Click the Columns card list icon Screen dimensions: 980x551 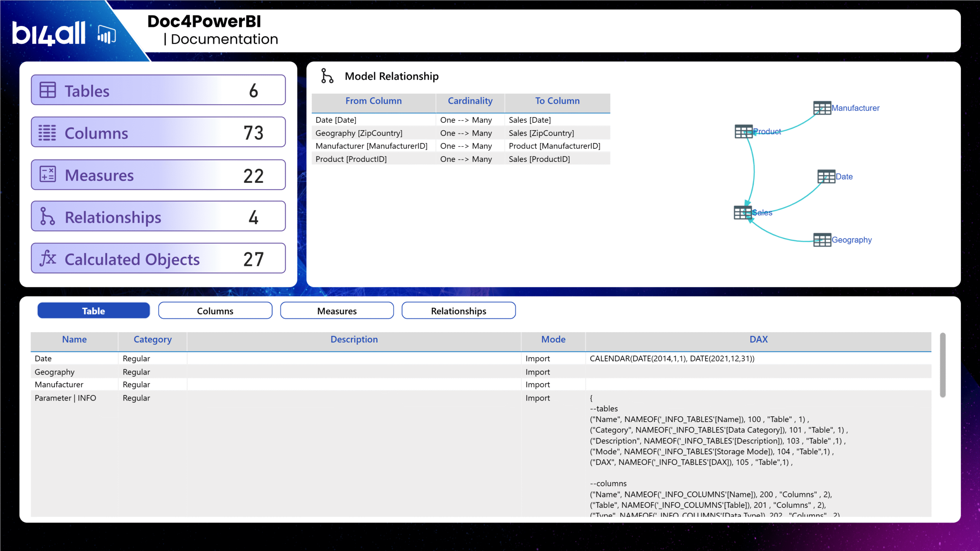[x=47, y=133]
